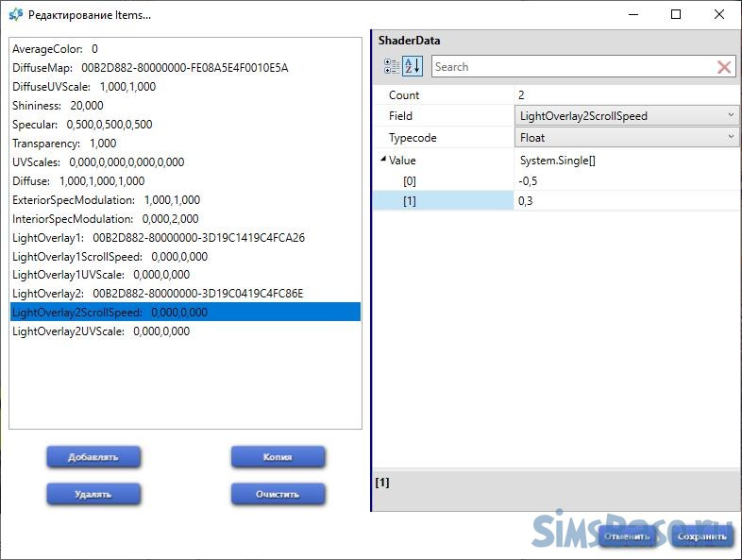Edit the value field of index [0]
This screenshot has width=742, height=560.
coord(623,180)
